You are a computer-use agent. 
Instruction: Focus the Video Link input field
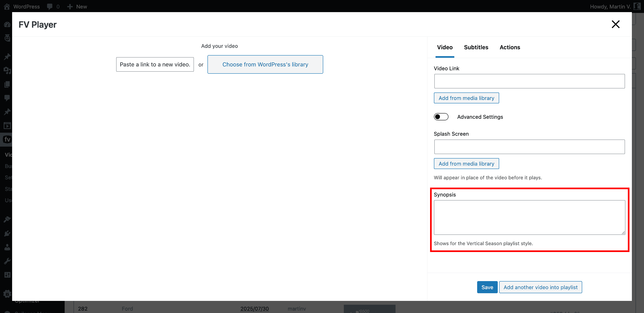point(529,81)
